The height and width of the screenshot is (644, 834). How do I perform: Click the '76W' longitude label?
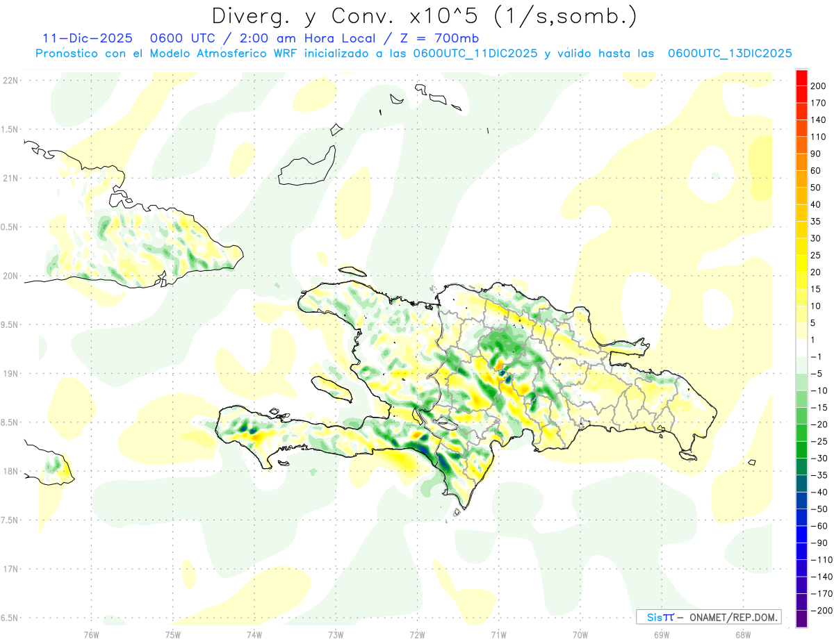click(91, 634)
